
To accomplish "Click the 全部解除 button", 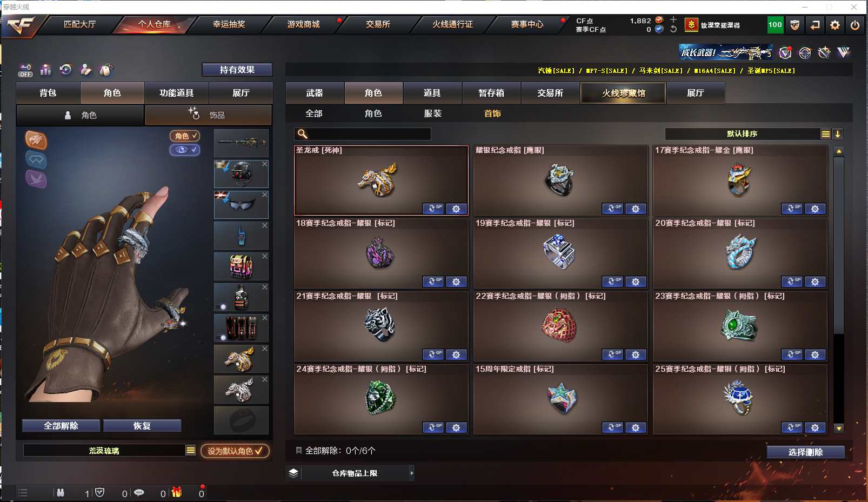I will [61, 426].
